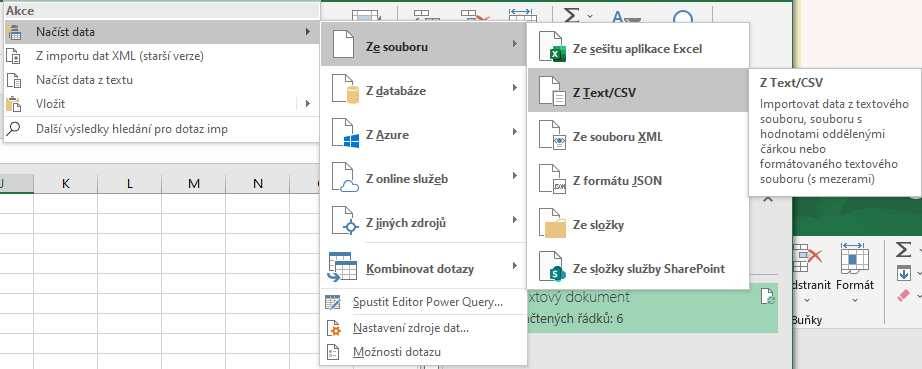The height and width of the screenshot is (369, 922).
Task: Select column M header
Action: point(193,183)
